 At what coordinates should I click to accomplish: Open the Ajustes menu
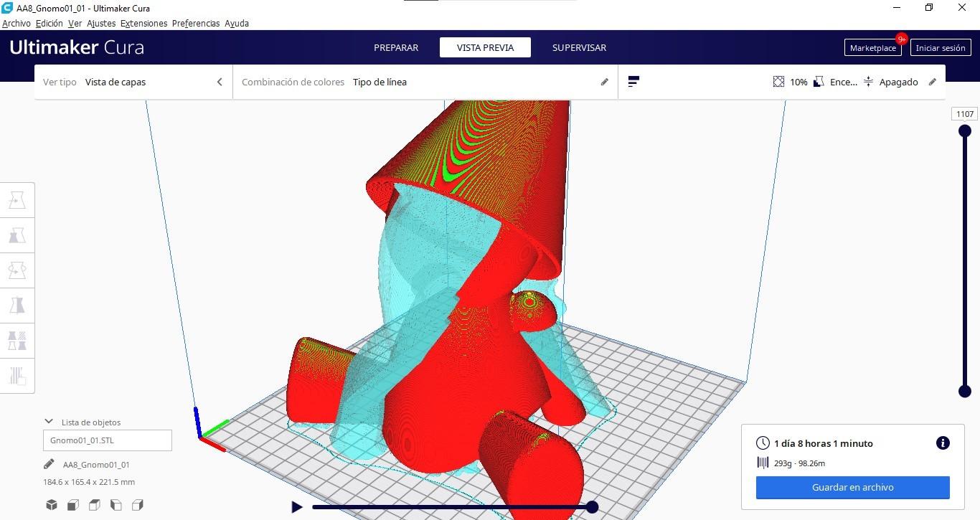click(101, 23)
